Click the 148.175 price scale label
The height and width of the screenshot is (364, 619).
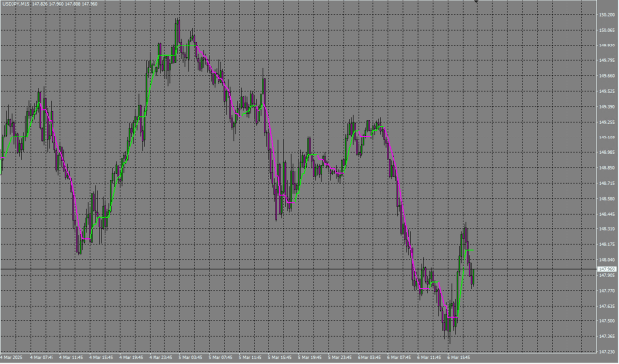(x=607, y=244)
